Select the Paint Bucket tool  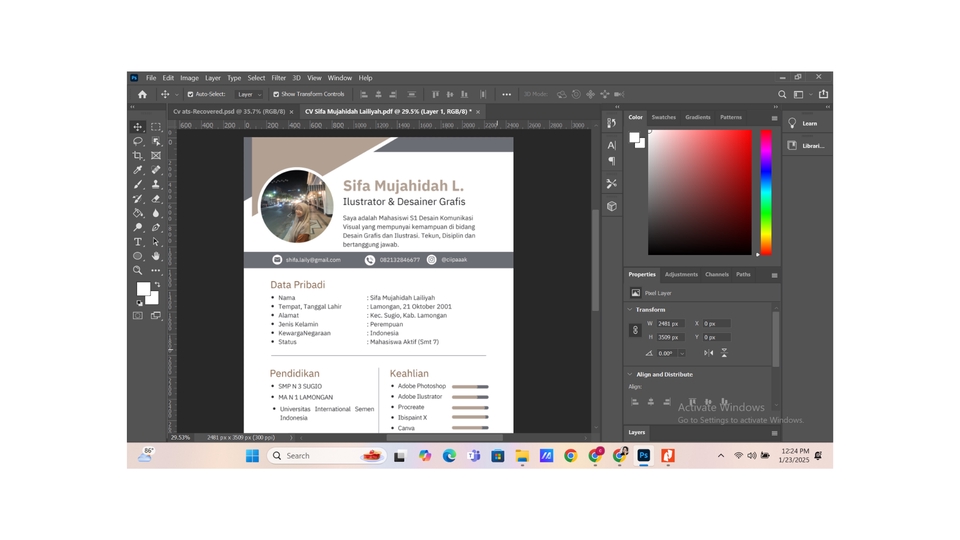[138, 213]
